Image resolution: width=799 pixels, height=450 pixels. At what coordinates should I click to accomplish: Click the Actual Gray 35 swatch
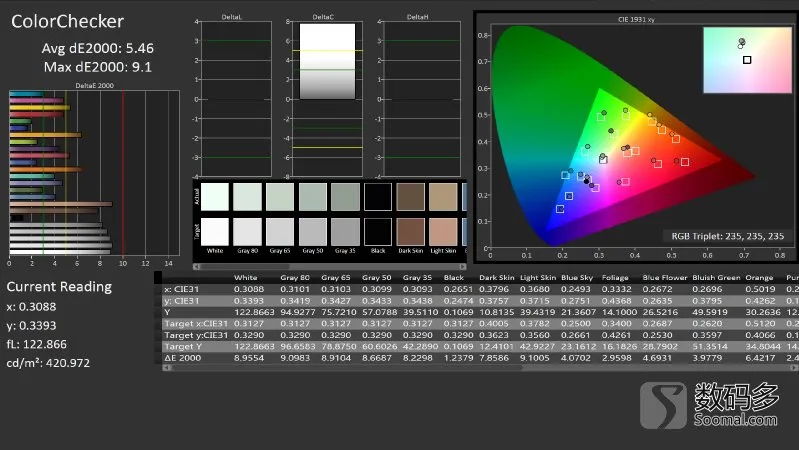[x=345, y=197]
